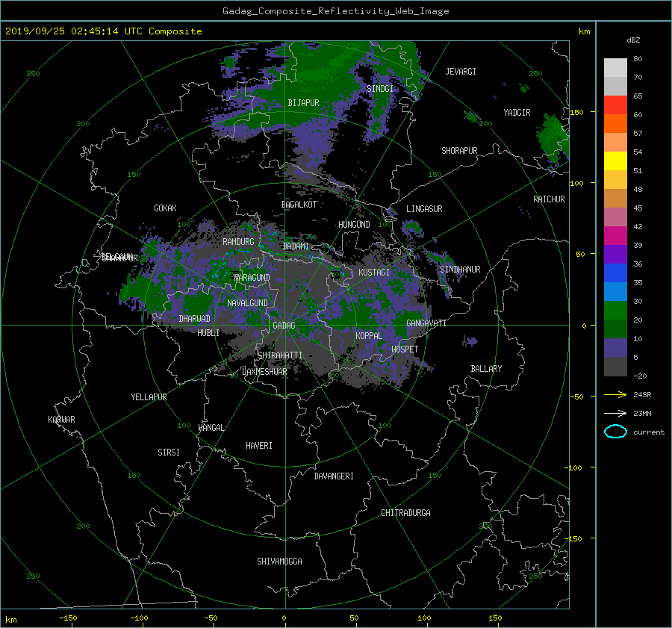
Task: Click the LAXMESHWAR city label
Action: point(264,372)
